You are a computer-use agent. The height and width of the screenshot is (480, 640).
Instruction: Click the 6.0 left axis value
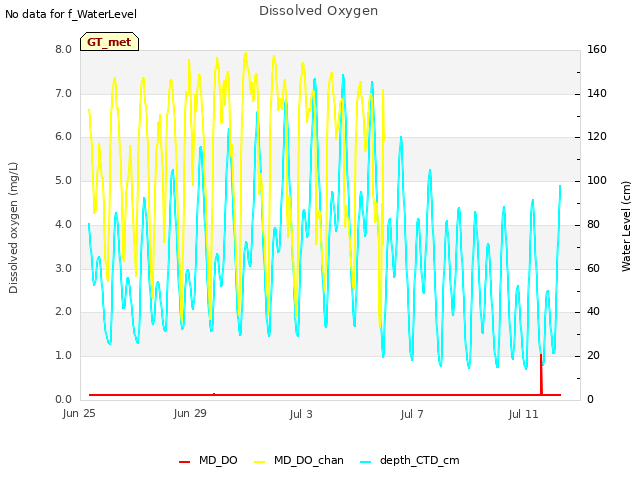click(63, 136)
